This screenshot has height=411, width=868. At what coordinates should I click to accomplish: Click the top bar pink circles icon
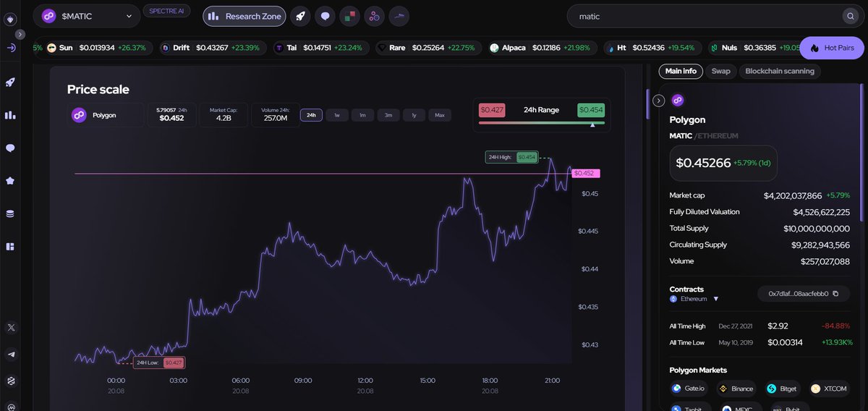point(374,16)
